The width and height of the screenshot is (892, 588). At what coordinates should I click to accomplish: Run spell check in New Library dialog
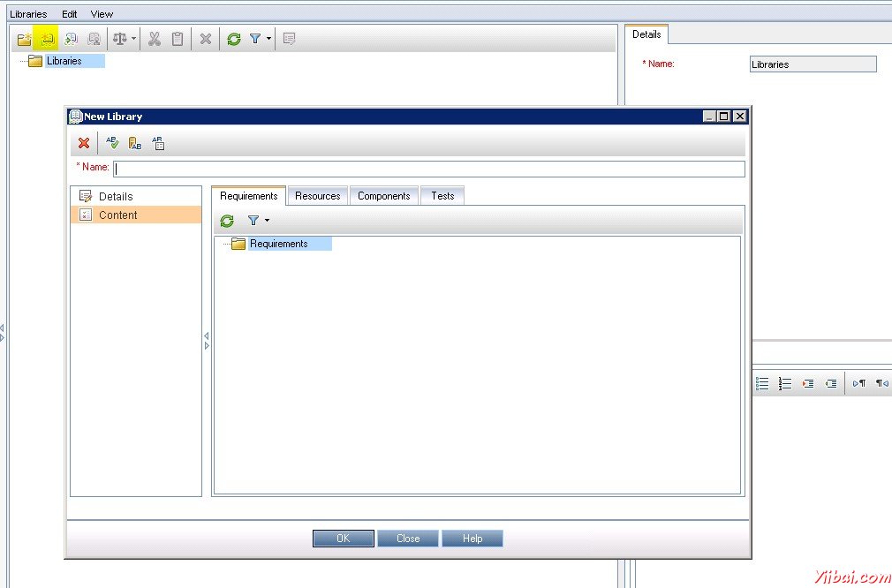click(112, 143)
